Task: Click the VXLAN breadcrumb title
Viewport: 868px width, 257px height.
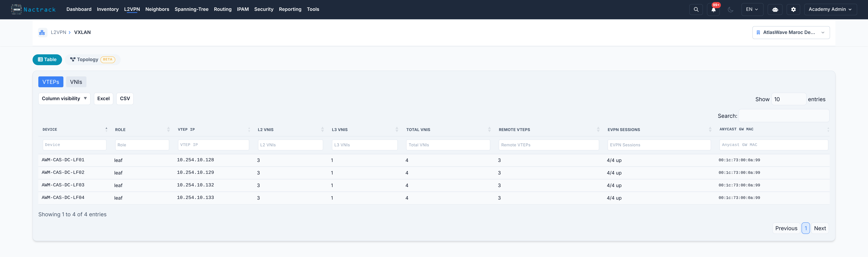Action: [82, 32]
